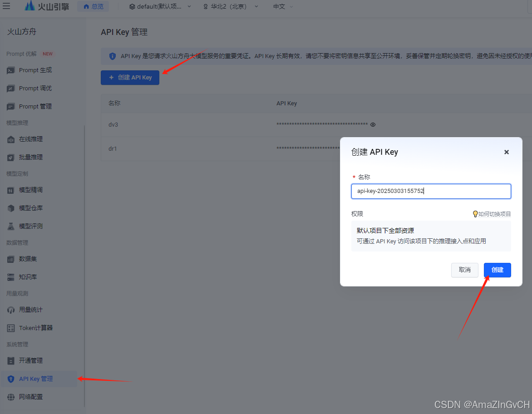Click the 在线推理 sidebar icon

[x=11, y=139]
